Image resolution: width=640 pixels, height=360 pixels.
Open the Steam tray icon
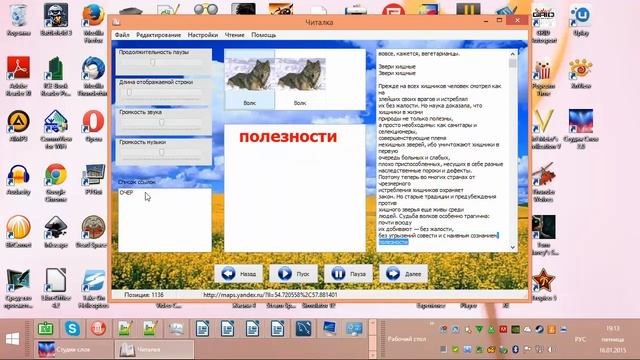coord(539,329)
